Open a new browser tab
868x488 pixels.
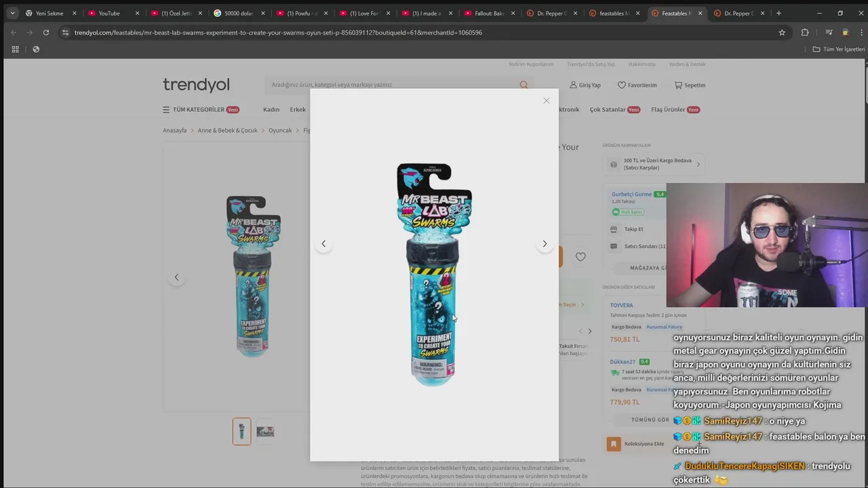tap(778, 14)
